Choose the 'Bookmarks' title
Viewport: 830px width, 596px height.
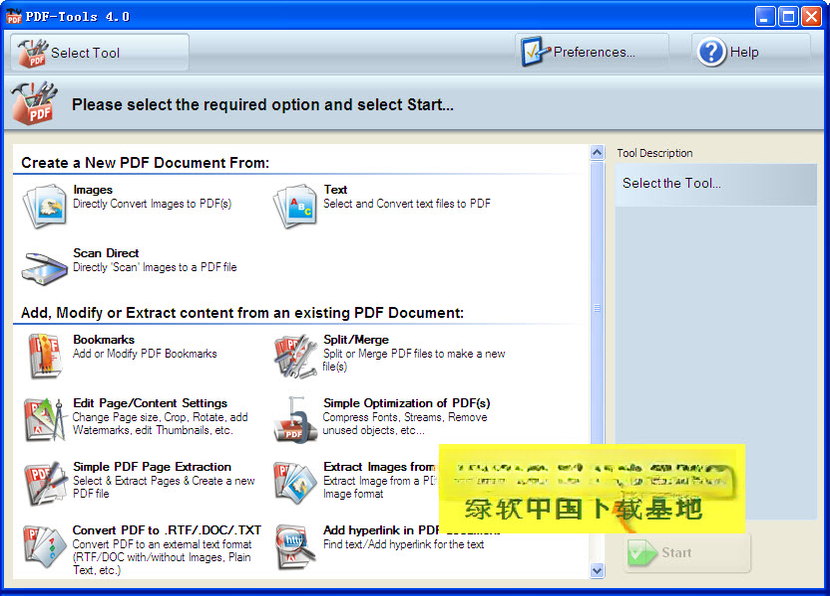(104, 340)
